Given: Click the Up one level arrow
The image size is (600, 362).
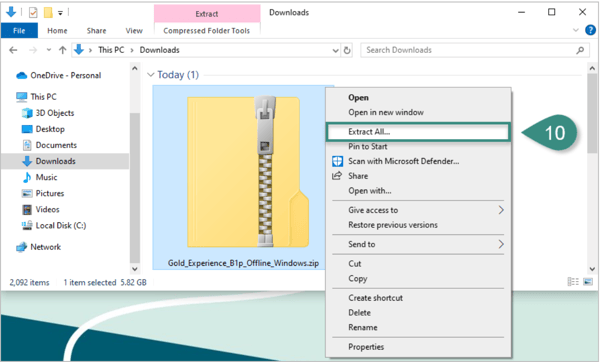Looking at the screenshot, I should coord(63,50).
